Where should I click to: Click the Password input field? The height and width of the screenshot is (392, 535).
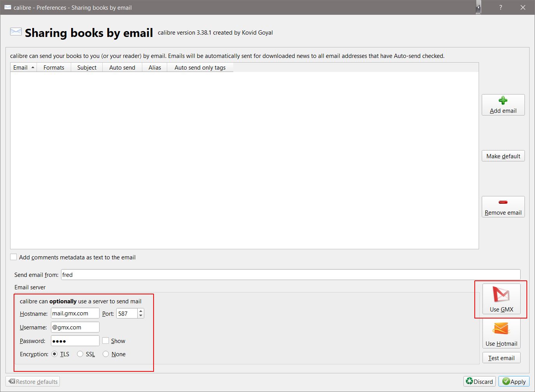click(x=75, y=341)
